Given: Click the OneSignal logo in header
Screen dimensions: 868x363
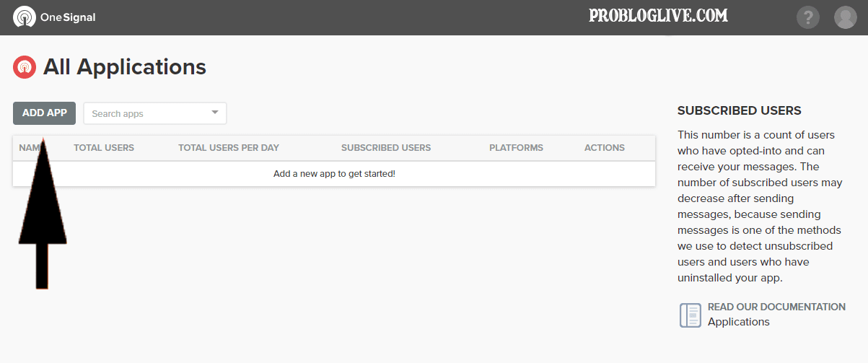Looking at the screenshot, I should pos(25,17).
